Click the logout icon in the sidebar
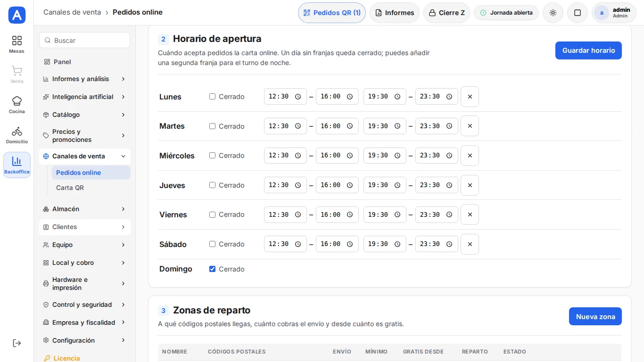The image size is (644, 362). coord(17,343)
